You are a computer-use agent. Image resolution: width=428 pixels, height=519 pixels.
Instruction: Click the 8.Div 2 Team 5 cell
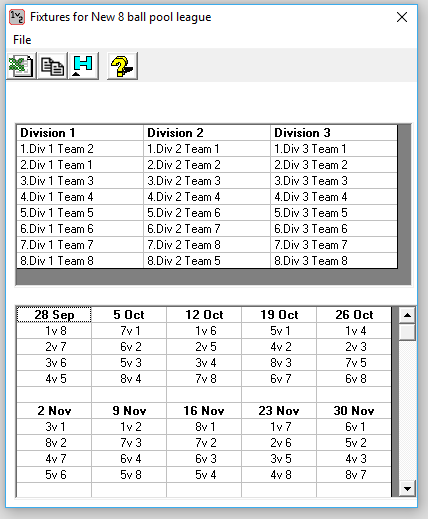pyautogui.click(x=207, y=261)
